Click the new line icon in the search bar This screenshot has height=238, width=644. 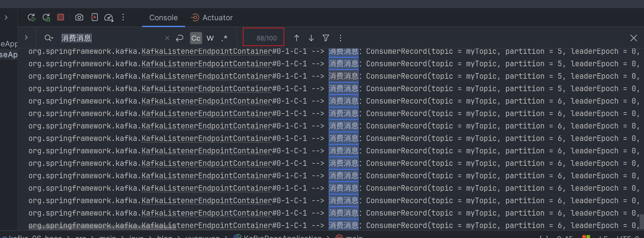pyautogui.click(x=179, y=38)
